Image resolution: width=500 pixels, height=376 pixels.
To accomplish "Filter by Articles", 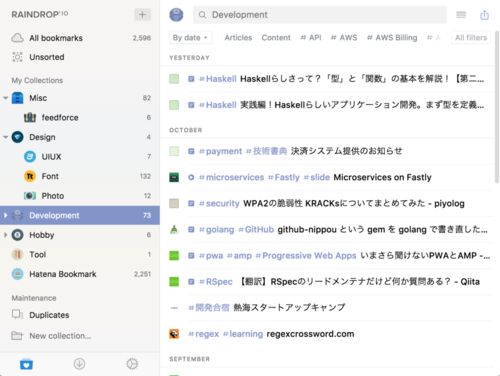I will click(238, 38).
